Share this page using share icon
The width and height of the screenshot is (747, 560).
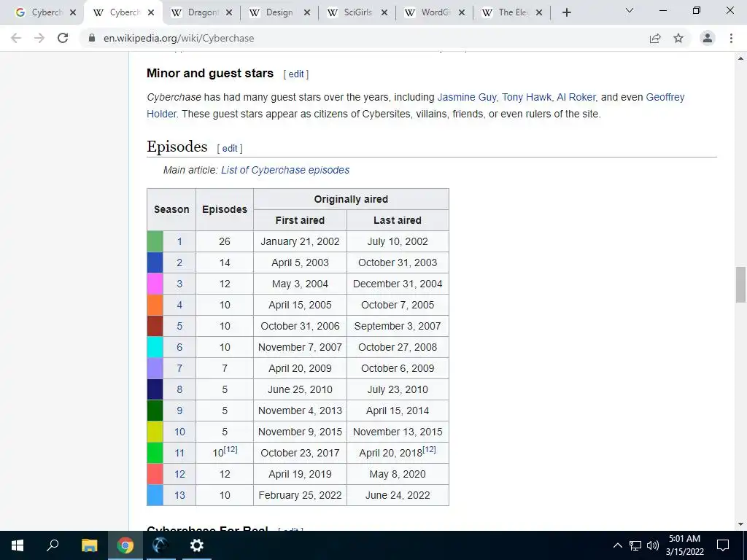[x=655, y=38]
